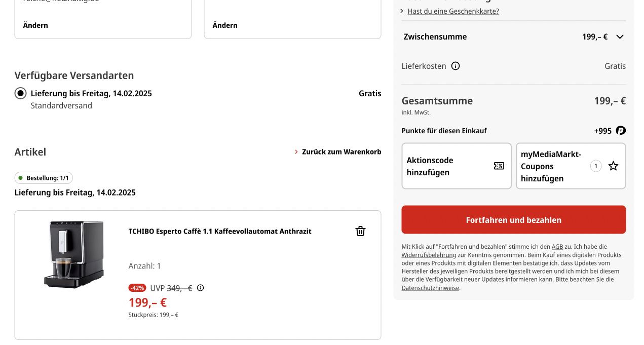This screenshot has height=345, width=644.
Task: Click the coupon count badge showing 1
Action: pyautogui.click(x=596, y=166)
